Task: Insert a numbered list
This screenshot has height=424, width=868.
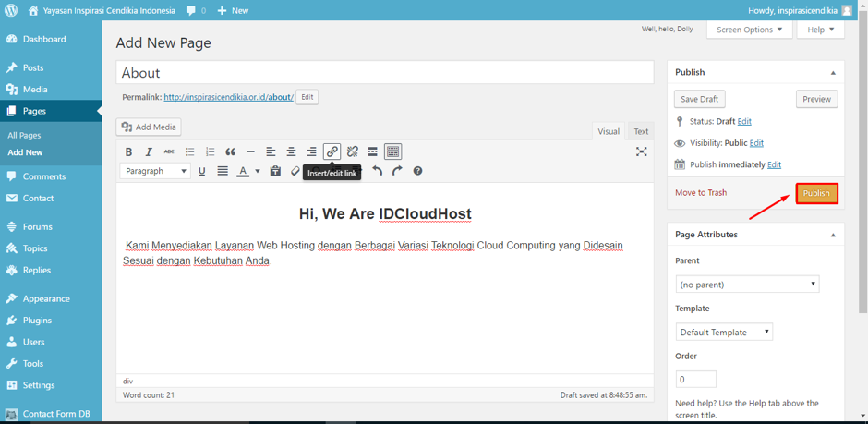Action: (x=210, y=152)
